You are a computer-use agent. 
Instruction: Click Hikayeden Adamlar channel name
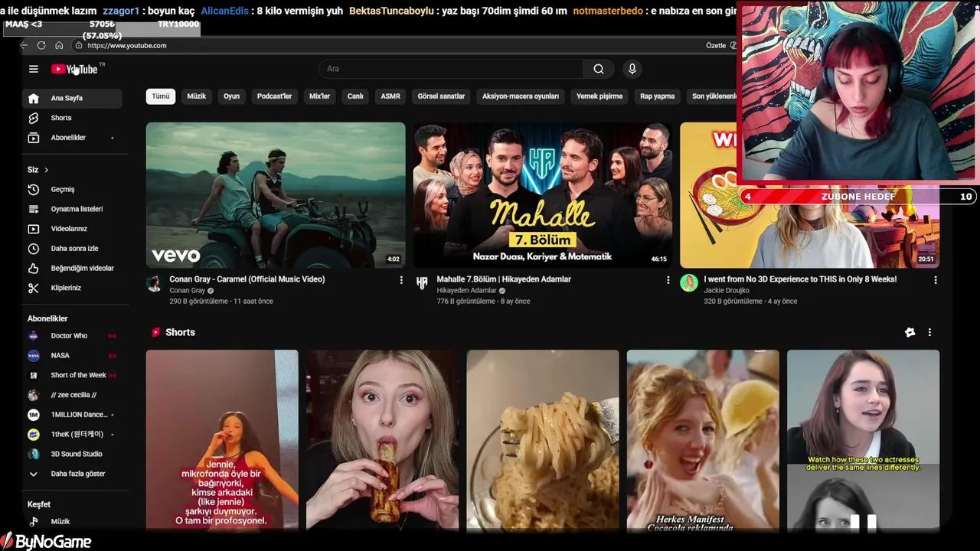tap(466, 291)
